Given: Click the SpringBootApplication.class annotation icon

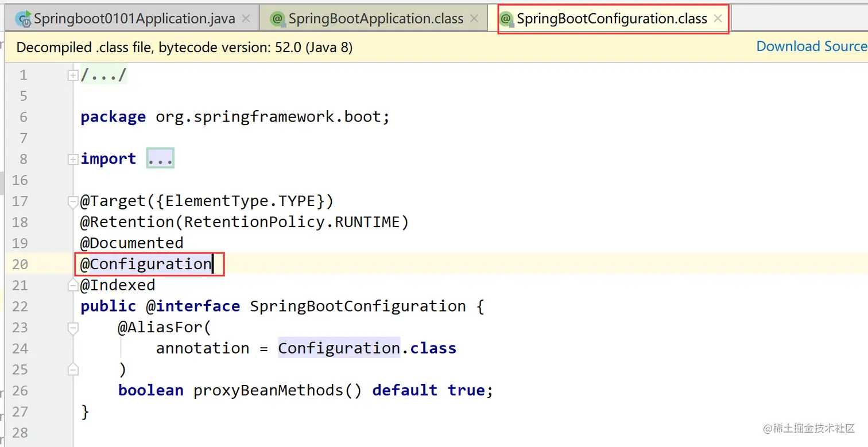Looking at the screenshot, I should [x=278, y=20].
